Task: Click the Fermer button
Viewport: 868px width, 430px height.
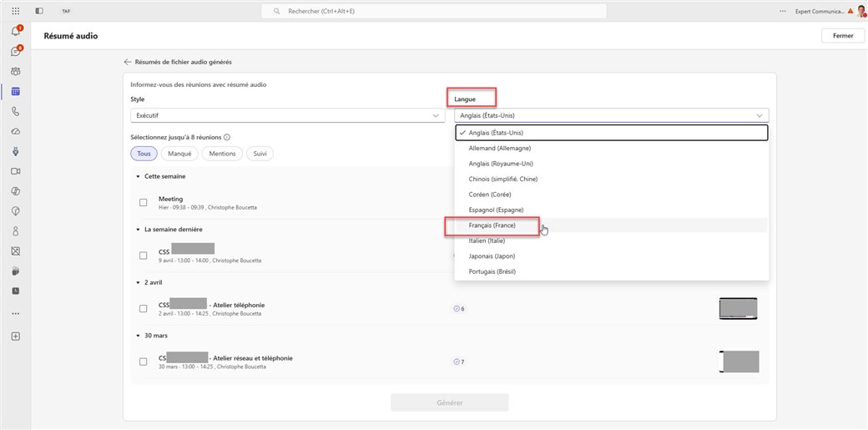Action: 842,36
